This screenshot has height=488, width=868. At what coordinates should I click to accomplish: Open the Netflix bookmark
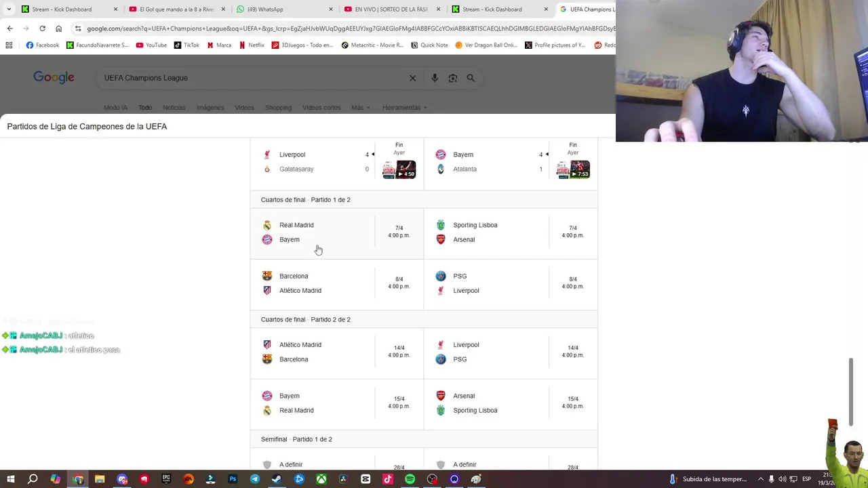coord(252,45)
